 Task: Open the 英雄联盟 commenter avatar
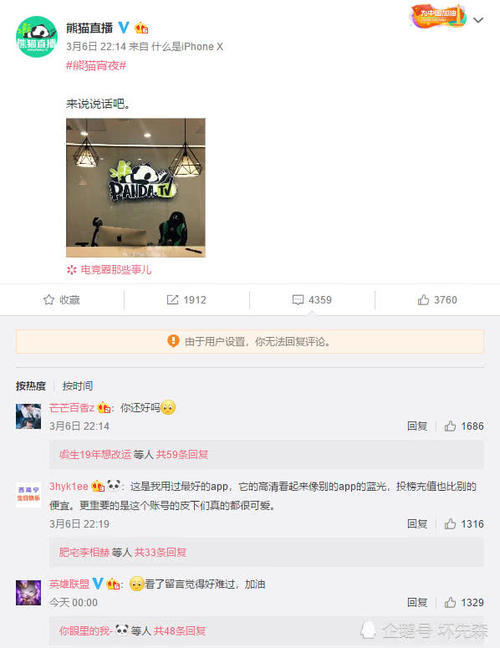[29, 593]
